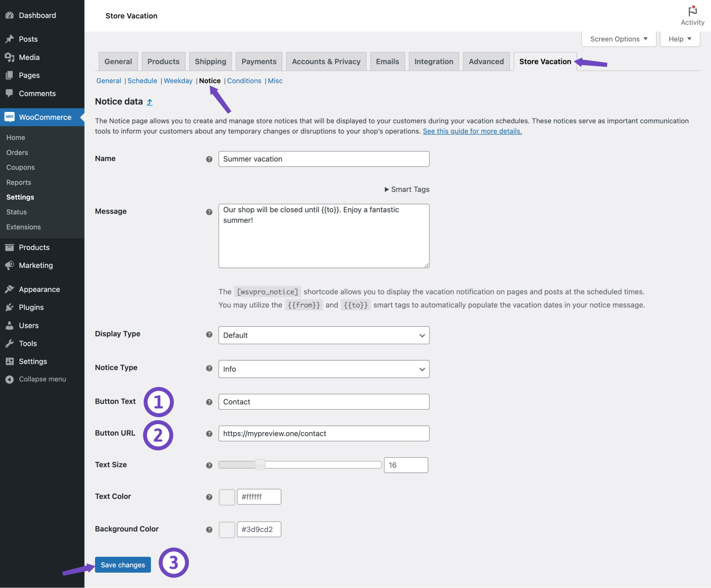Open the Activity panel icon
711x588 pixels.
692,12
